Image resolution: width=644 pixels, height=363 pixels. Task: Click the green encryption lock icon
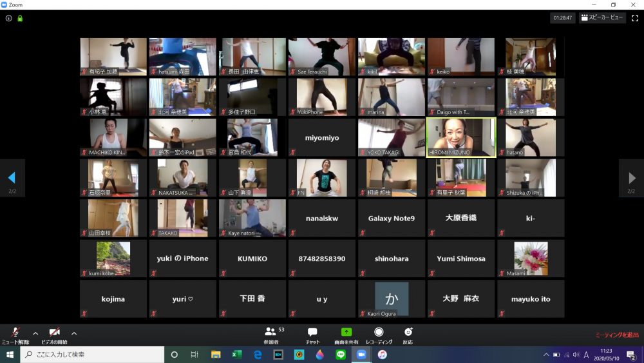point(21,18)
